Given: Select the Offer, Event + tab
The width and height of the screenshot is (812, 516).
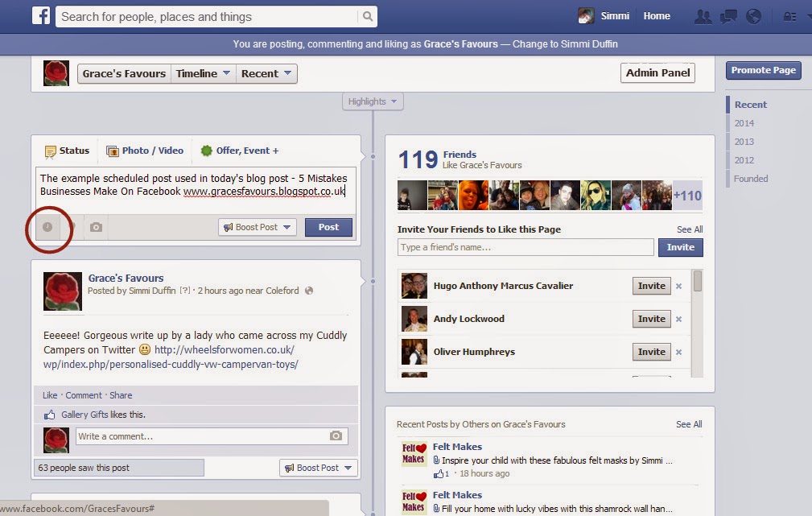Looking at the screenshot, I should click(240, 151).
